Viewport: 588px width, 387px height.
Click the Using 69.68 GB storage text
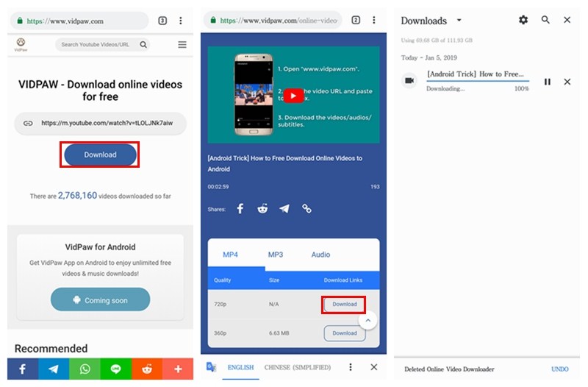[437, 40]
